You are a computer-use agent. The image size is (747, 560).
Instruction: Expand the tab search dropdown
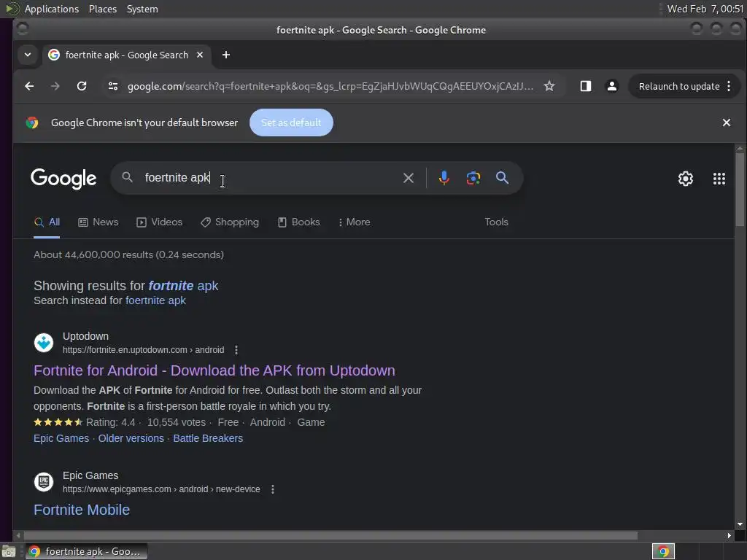28,55
